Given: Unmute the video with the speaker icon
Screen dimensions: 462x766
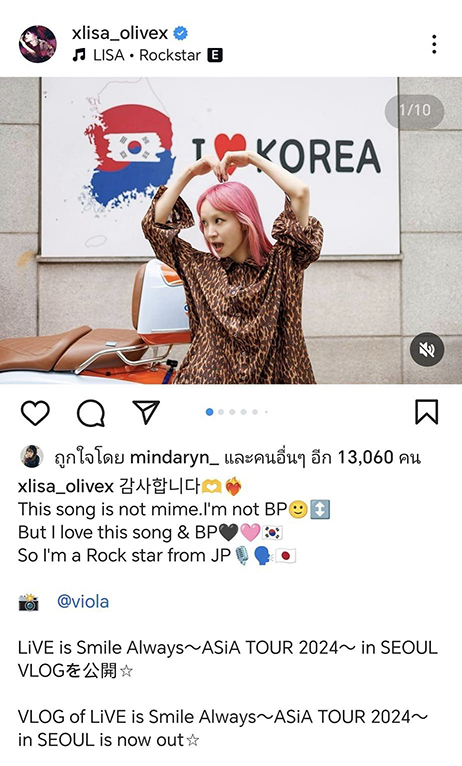Looking at the screenshot, I should pos(427,349).
